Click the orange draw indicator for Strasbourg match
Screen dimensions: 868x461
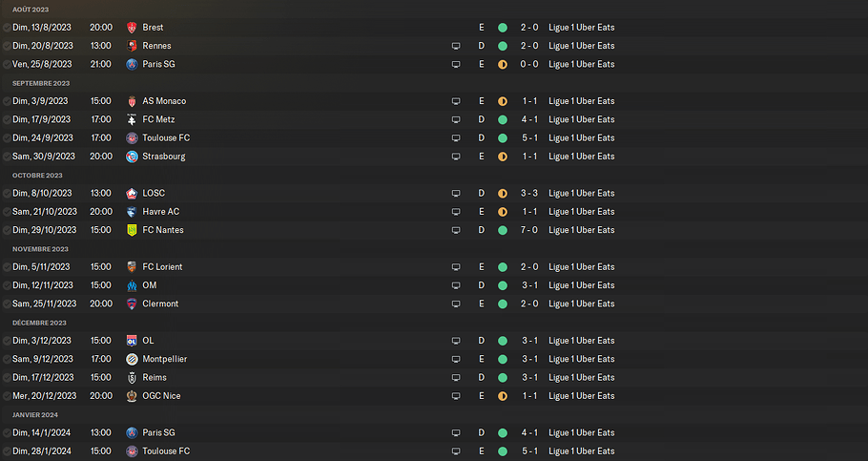tap(503, 157)
